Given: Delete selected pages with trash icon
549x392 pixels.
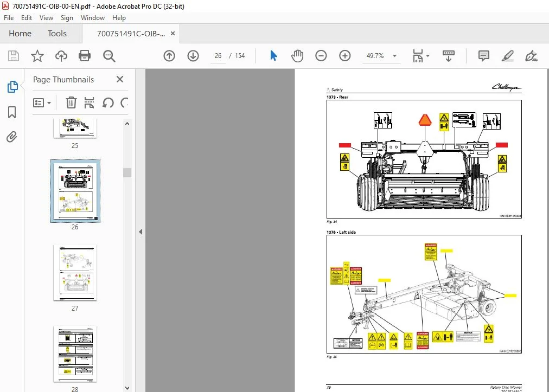Looking at the screenshot, I should click(x=71, y=103).
